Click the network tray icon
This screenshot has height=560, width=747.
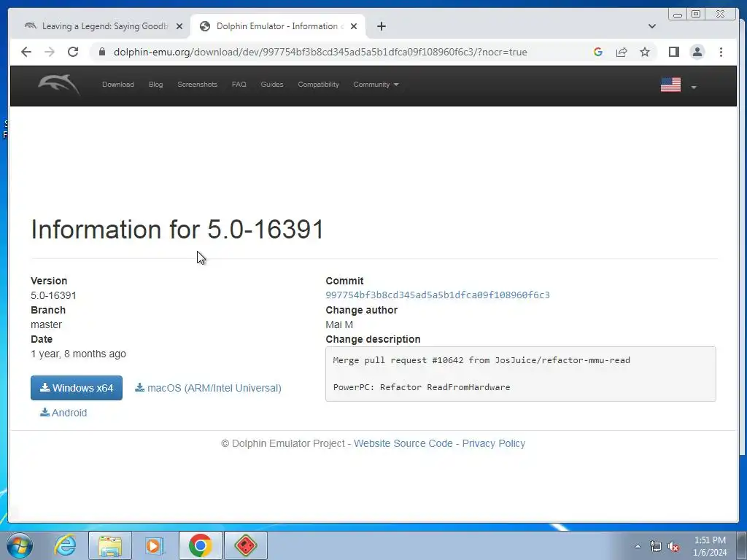(x=656, y=547)
